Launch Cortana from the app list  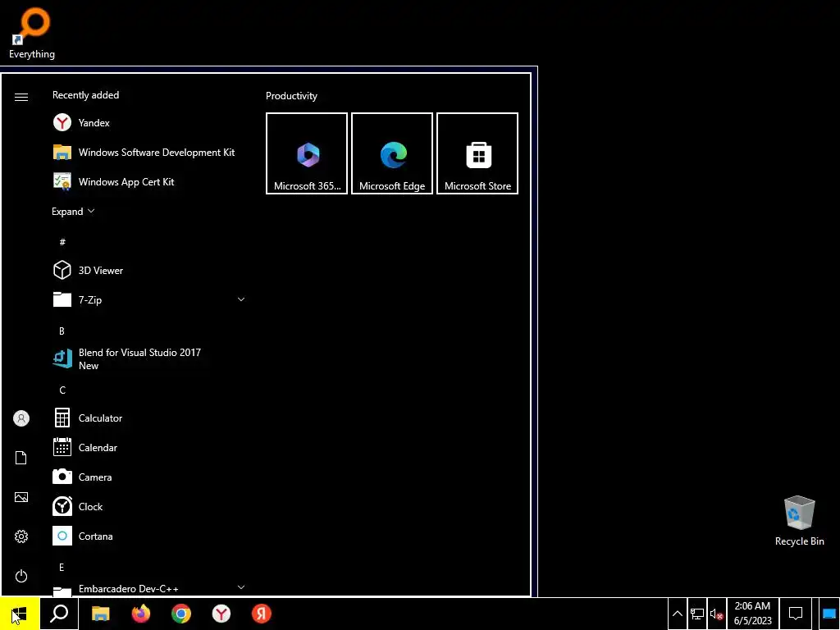click(x=148, y=536)
